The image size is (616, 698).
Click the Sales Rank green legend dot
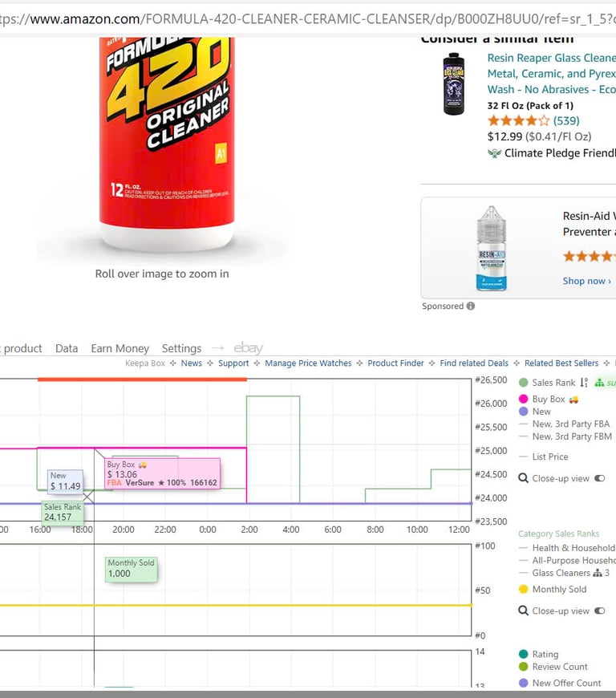[524, 383]
